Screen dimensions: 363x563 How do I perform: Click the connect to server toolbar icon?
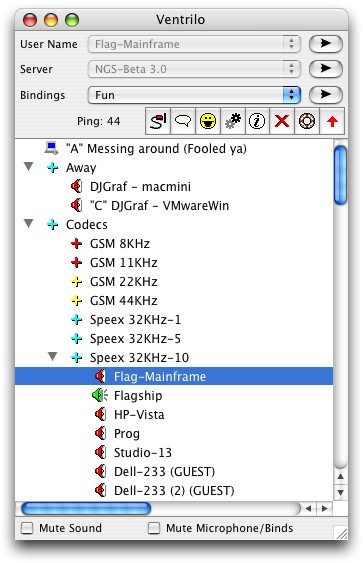158,121
